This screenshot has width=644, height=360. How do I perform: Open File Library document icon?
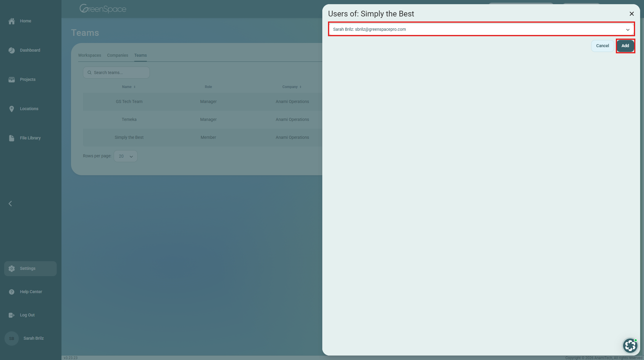[x=12, y=138]
